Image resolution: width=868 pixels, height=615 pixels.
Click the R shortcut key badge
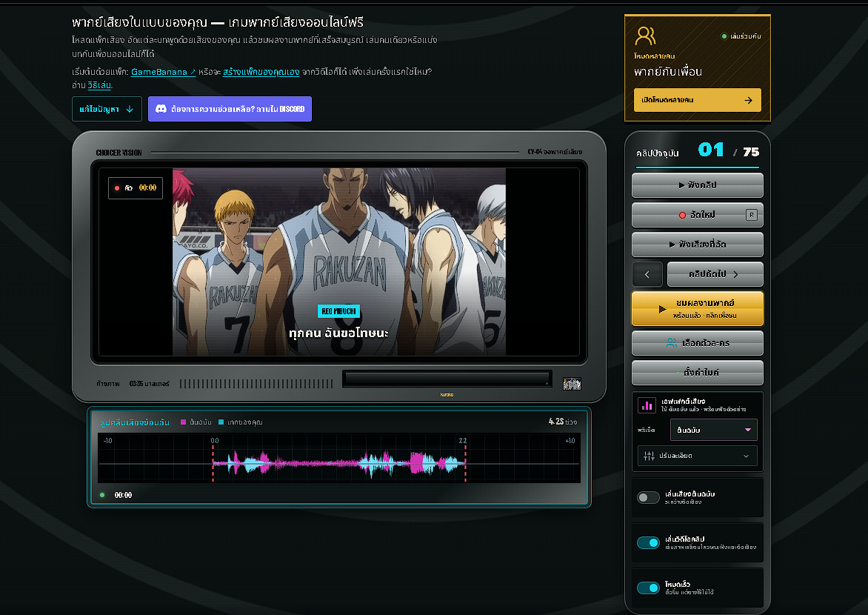[751, 215]
